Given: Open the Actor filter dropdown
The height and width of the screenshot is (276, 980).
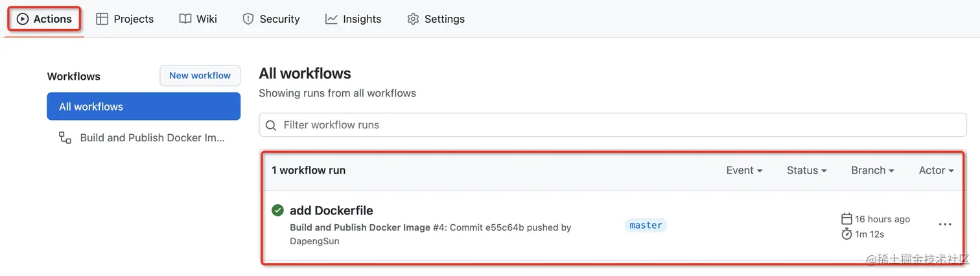Looking at the screenshot, I should (936, 170).
